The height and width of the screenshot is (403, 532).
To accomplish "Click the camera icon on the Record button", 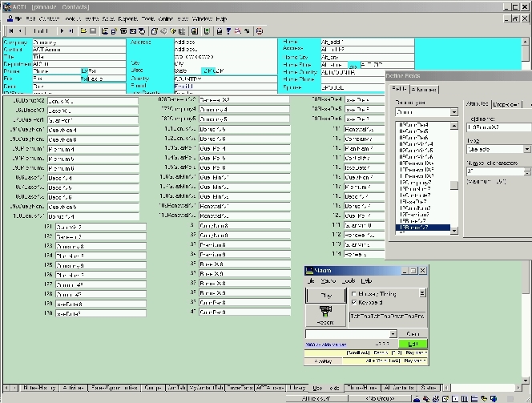I will (325, 312).
